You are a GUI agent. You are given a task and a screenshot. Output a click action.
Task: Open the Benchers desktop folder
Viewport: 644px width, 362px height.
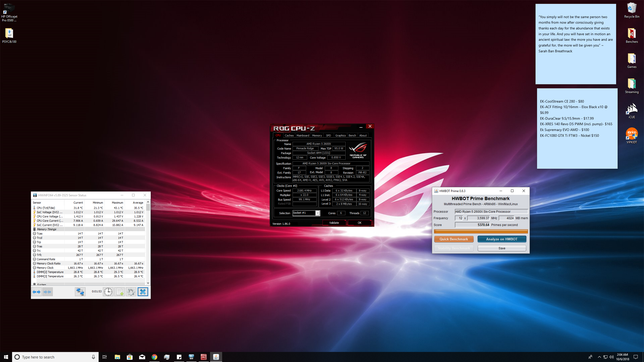[632, 36]
